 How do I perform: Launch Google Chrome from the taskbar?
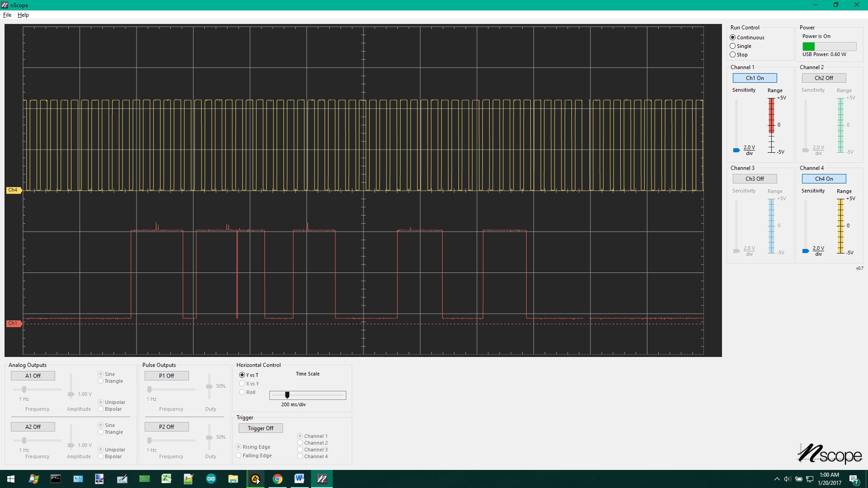click(278, 479)
